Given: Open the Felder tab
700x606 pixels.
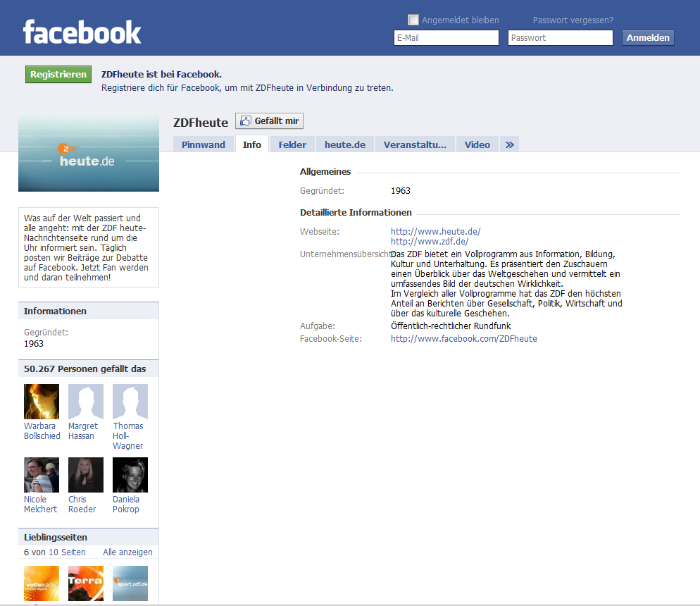Looking at the screenshot, I should 292,144.
